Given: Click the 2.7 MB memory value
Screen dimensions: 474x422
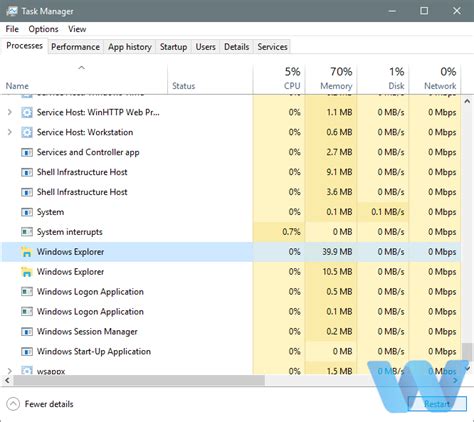Looking at the screenshot, I should tap(339, 152).
